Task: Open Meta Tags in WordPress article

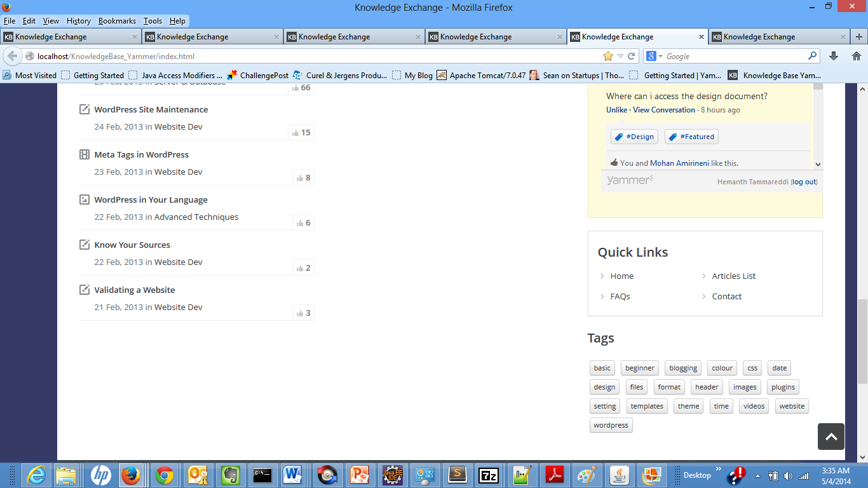Action: click(x=142, y=154)
